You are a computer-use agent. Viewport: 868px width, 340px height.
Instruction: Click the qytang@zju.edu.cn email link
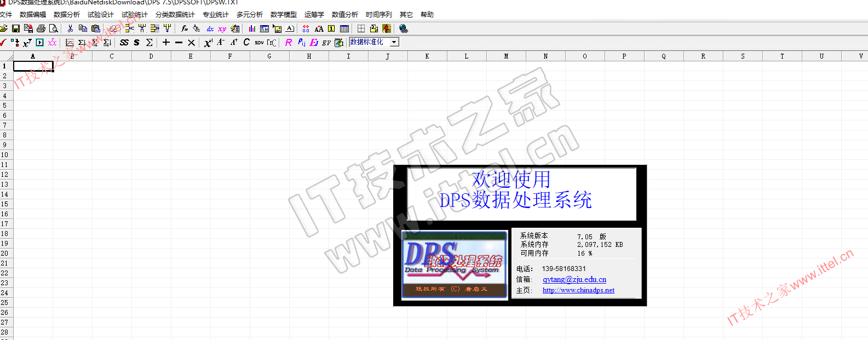(574, 280)
